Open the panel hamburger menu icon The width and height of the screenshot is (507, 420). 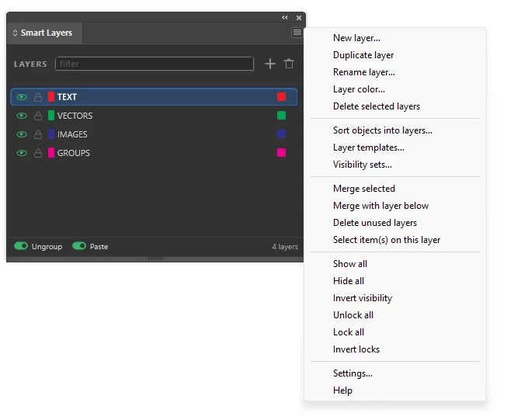pyautogui.click(x=297, y=33)
